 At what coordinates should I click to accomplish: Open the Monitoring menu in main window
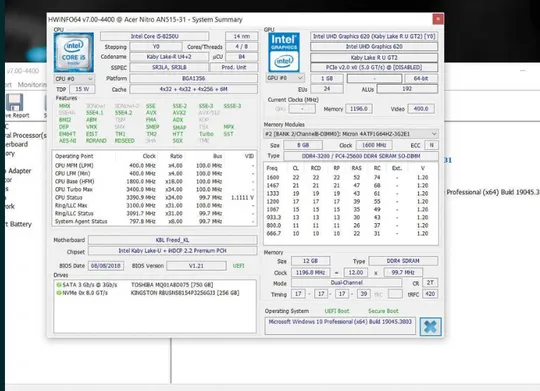32,84
